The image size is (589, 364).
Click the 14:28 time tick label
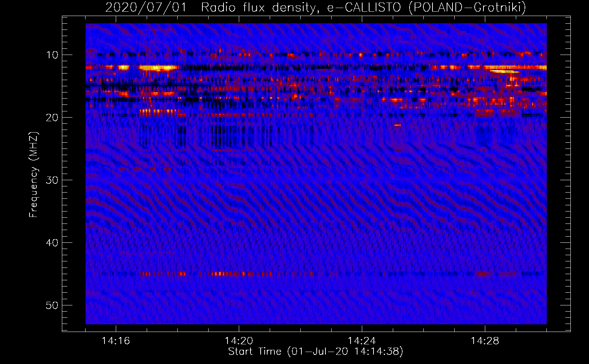pos(485,341)
